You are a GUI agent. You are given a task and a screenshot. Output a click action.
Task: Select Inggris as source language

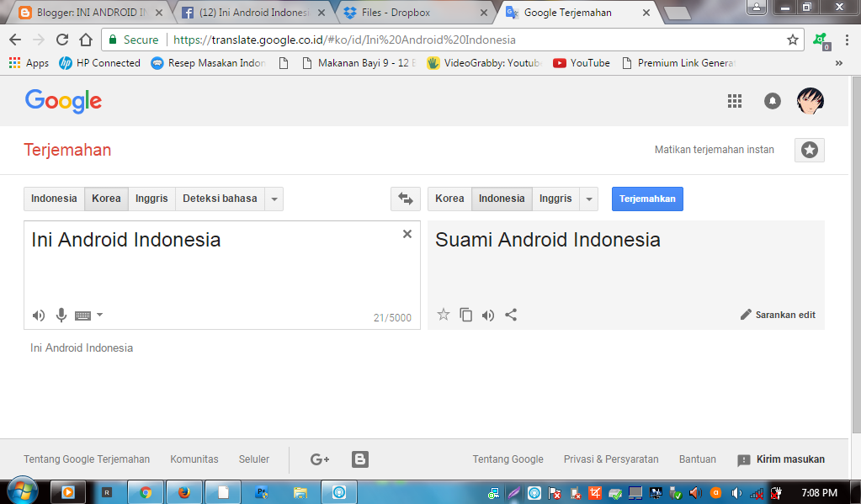151,199
